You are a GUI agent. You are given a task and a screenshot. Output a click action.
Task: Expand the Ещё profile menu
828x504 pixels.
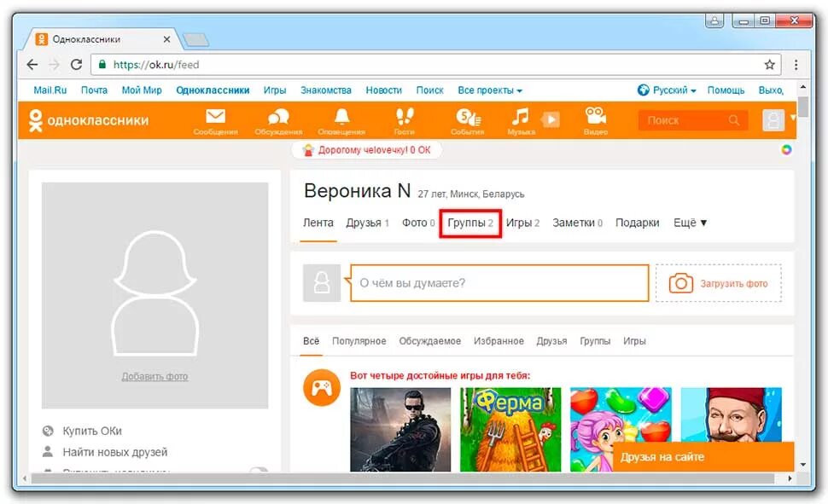click(x=690, y=223)
